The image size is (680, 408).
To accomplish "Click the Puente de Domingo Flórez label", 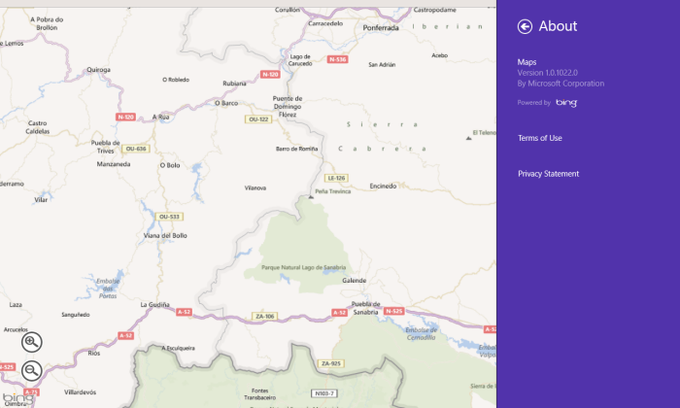I will pyautogui.click(x=288, y=107).
